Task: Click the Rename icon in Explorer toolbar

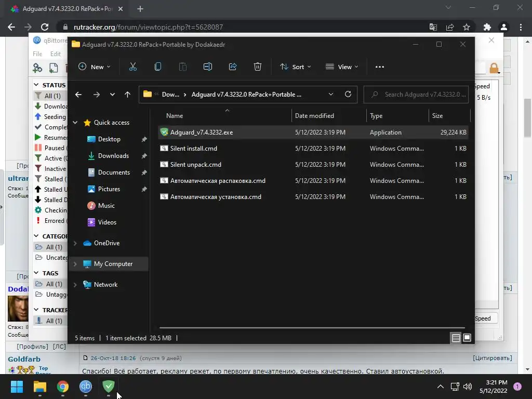Action: tap(208, 67)
